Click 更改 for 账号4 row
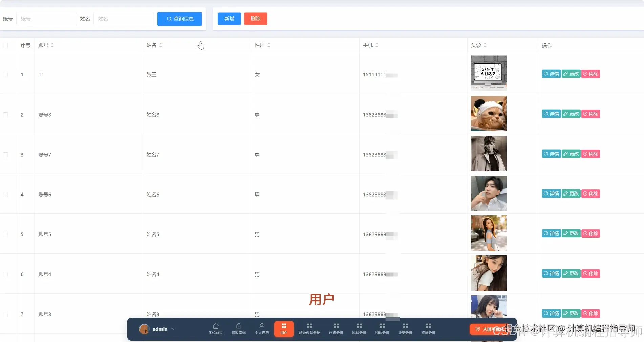 (x=571, y=274)
